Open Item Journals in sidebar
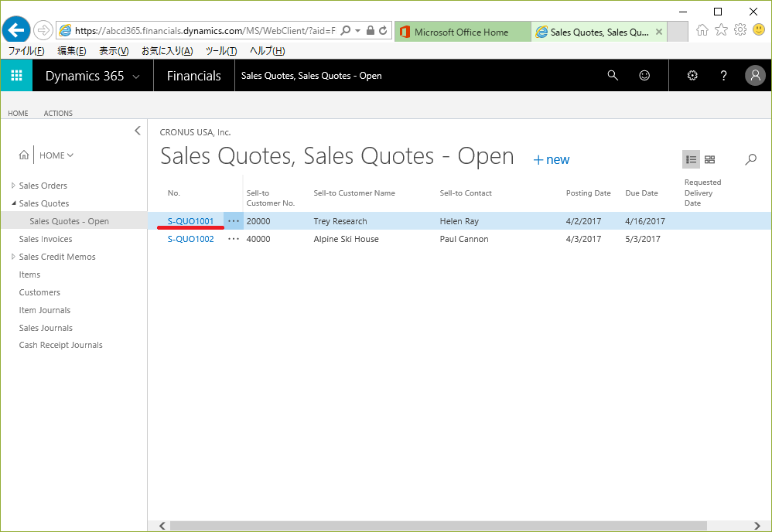 point(44,309)
